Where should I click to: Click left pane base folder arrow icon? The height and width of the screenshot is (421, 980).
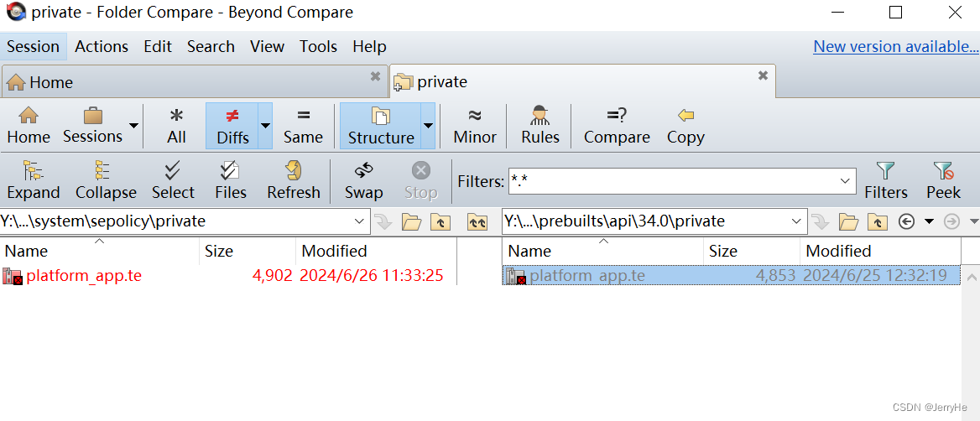[x=383, y=221]
